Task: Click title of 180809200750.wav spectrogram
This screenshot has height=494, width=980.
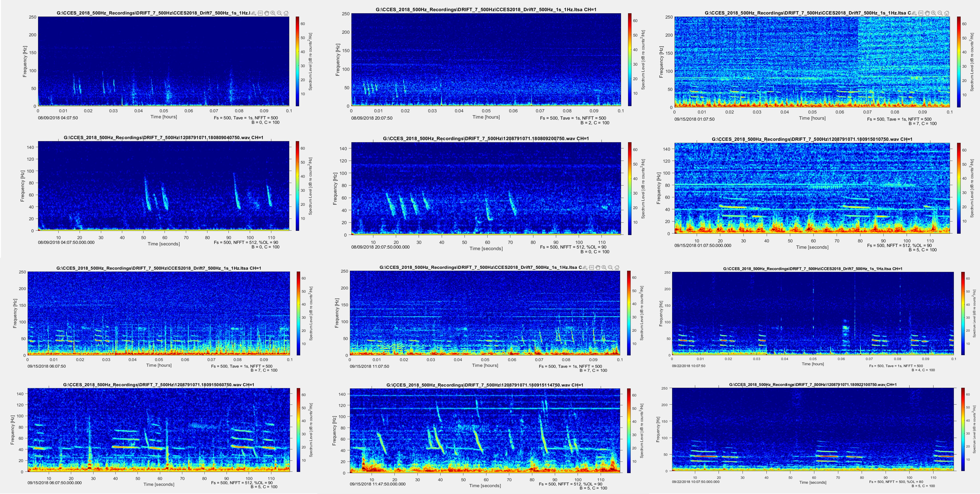Action: coord(485,138)
